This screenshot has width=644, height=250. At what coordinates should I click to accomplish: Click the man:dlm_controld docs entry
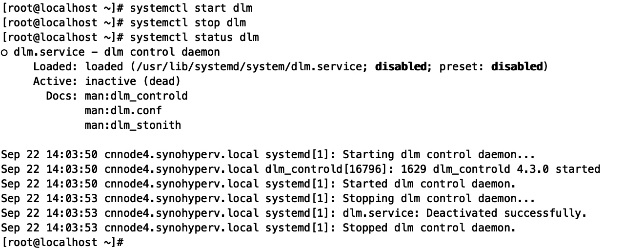point(136,96)
